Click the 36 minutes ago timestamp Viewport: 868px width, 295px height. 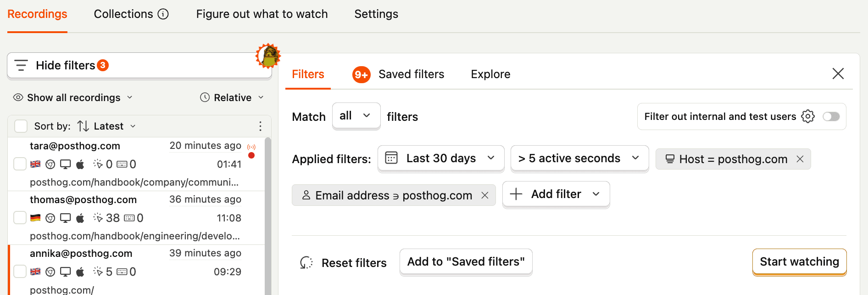pos(205,199)
